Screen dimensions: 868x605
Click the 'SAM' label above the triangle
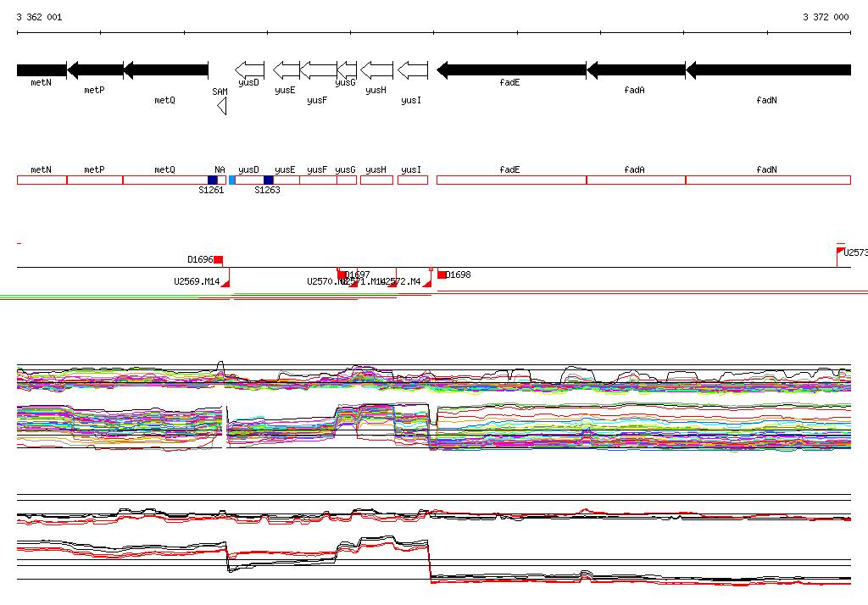point(220,92)
